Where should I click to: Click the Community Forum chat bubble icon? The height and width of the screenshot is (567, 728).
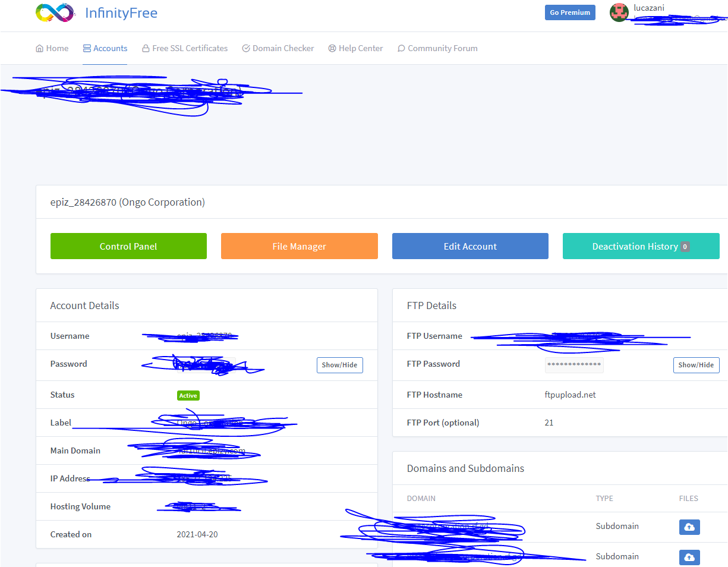(x=401, y=49)
